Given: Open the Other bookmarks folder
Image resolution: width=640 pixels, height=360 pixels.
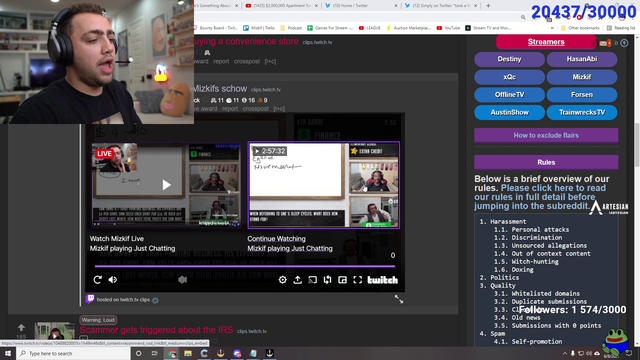Looking at the screenshot, I should pyautogui.click(x=580, y=28).
